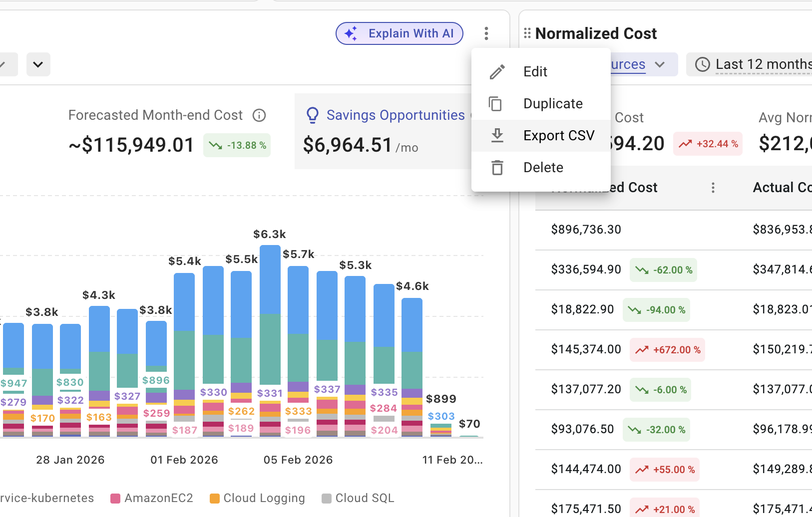This screenshot has width=812, height=517.
Task: Toggle Cloud Logging legend item
Action: point(258,498)
